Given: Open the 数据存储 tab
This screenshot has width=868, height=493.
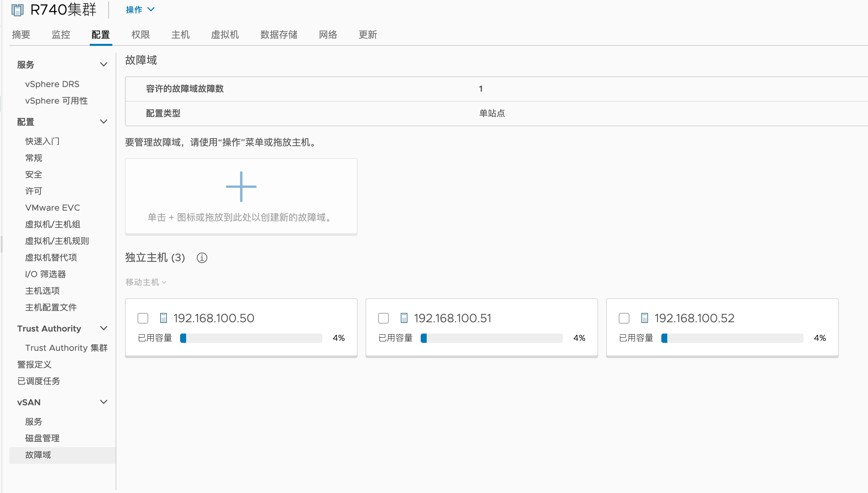Looking at the screenshot, I should click(278, 35).
